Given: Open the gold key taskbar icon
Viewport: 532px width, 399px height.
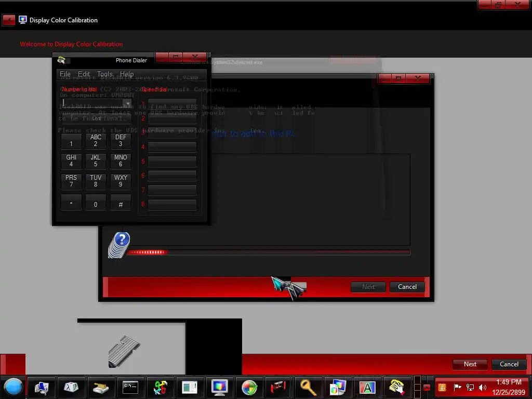Looking at the screenshot, I should (308, 387).
